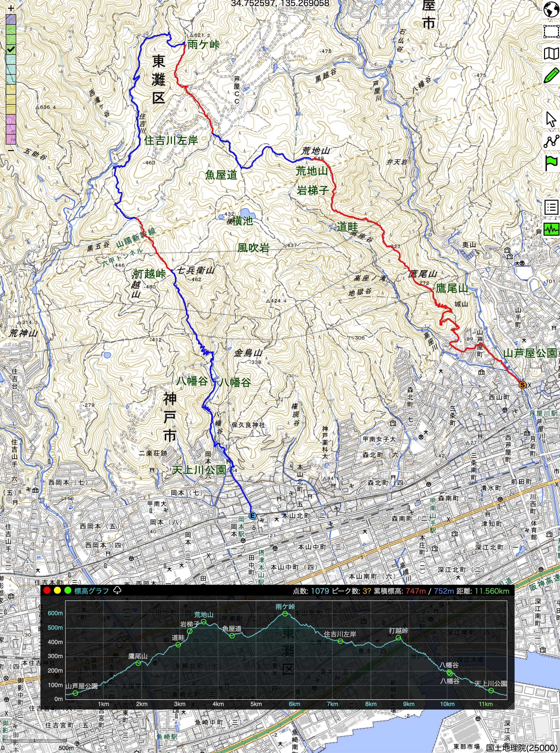Open the list panel icon

pos(551,207)
